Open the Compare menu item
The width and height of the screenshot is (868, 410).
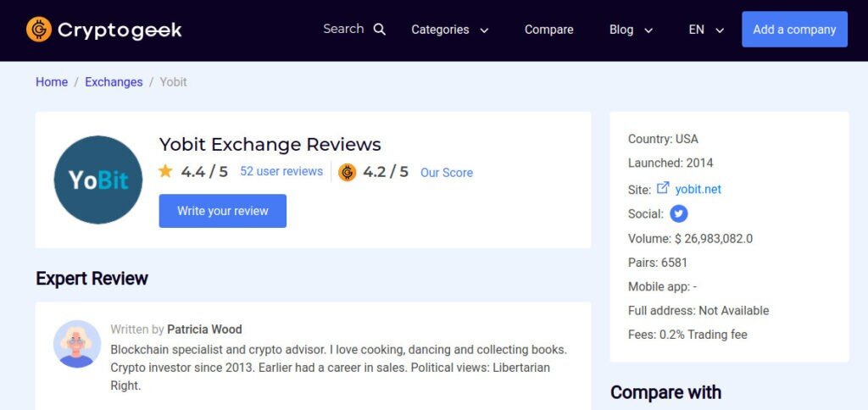coord(548,30)
